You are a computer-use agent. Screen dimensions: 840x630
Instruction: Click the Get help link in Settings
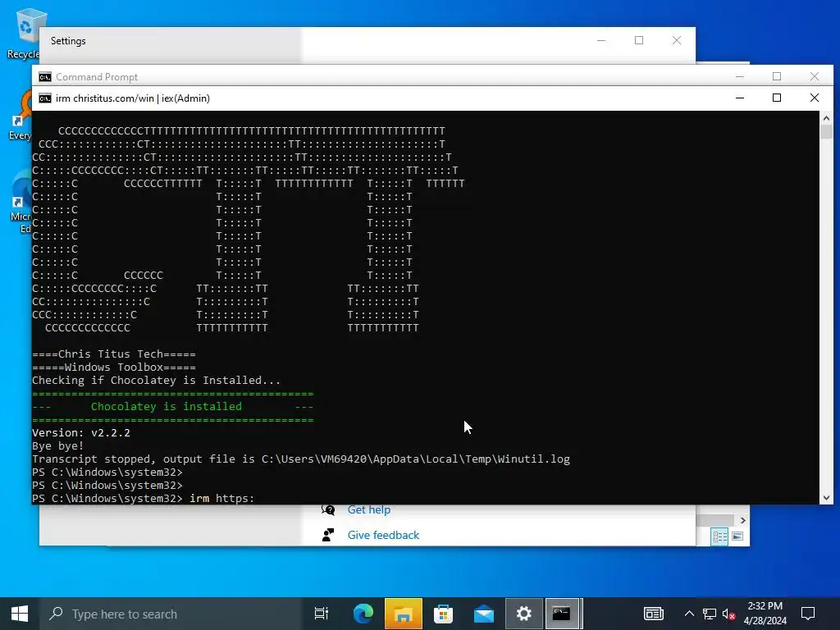point(369,509)
